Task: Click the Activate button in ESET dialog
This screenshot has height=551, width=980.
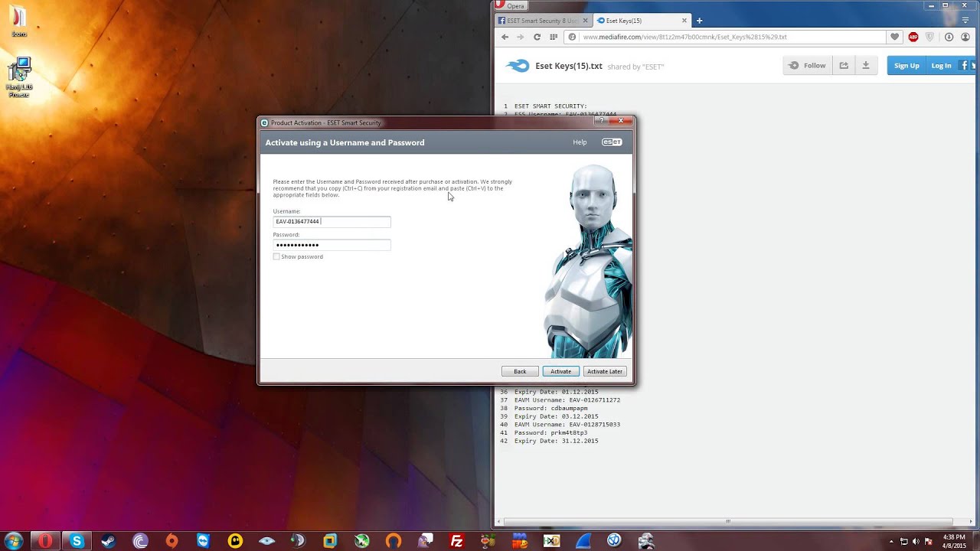Action: [x=560, y=371]
